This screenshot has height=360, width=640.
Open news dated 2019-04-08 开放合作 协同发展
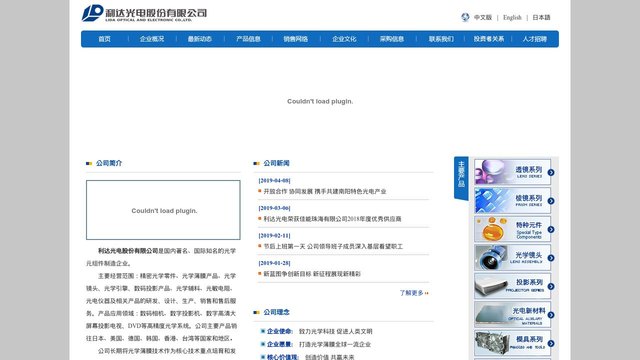[324, 191]
